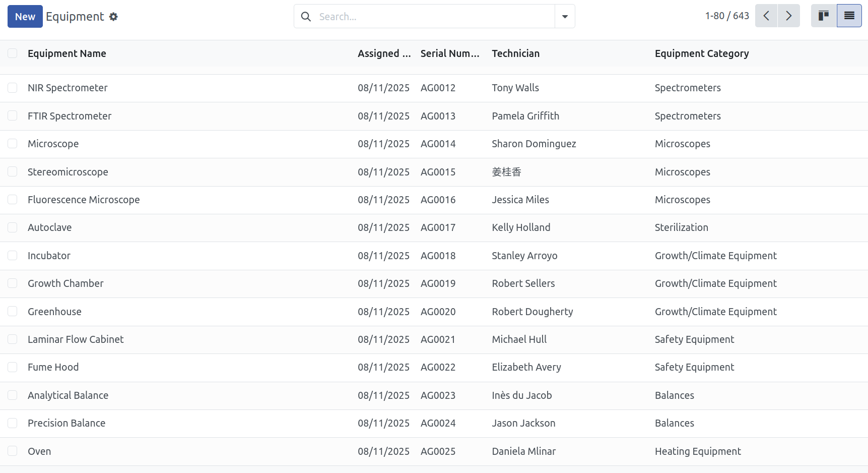Open the Equipment settings gear icon
868x473 pixels.
point(114,17)
